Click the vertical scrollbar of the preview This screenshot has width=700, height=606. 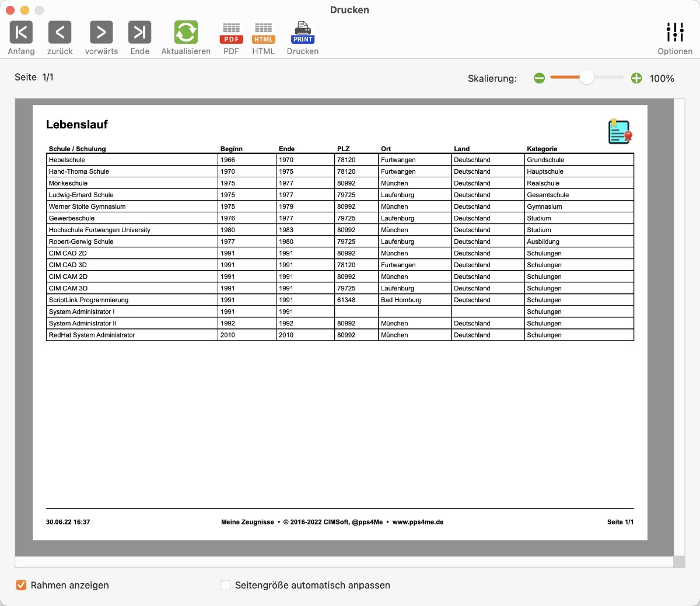tap(679, 327)
